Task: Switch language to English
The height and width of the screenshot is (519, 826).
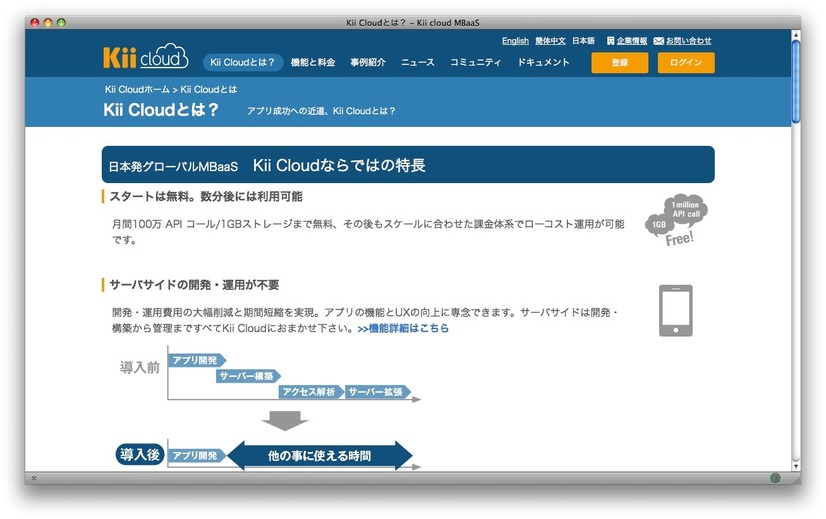Action: [x=515, y=41]
